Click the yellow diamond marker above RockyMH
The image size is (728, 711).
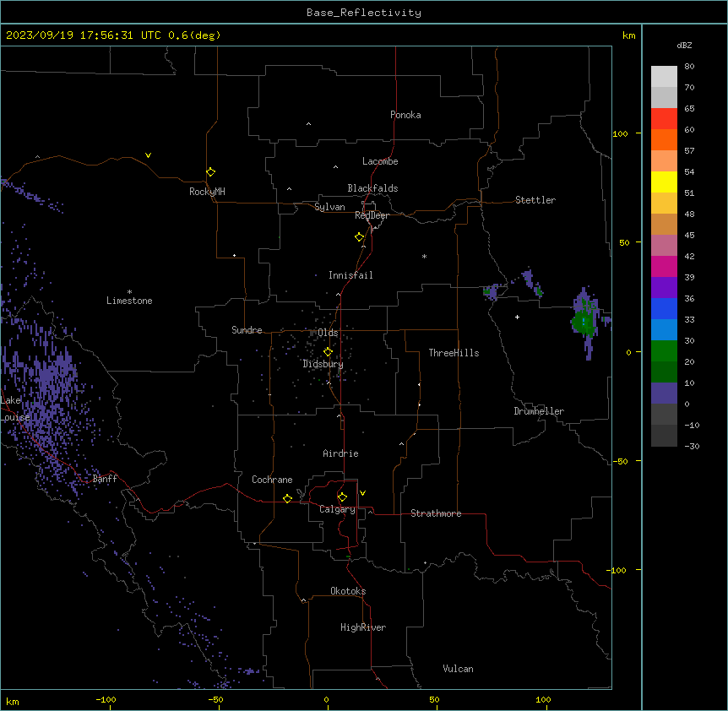pyautogui.click(x=210, y=171)
